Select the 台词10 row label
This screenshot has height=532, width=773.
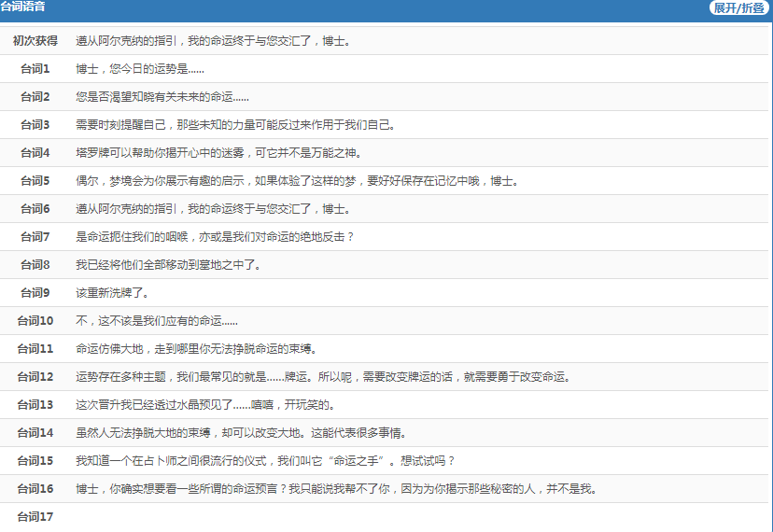(x=35, y=321)
